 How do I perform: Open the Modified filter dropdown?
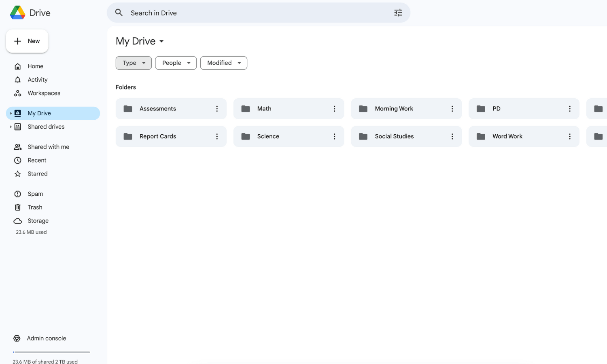(223, 63)
